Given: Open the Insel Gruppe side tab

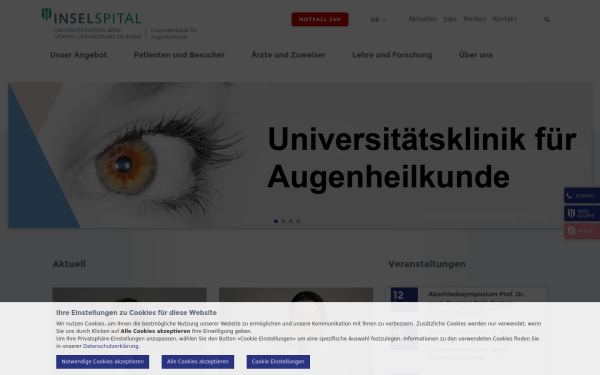Looking at the screenshot, I should click(582, 214).
